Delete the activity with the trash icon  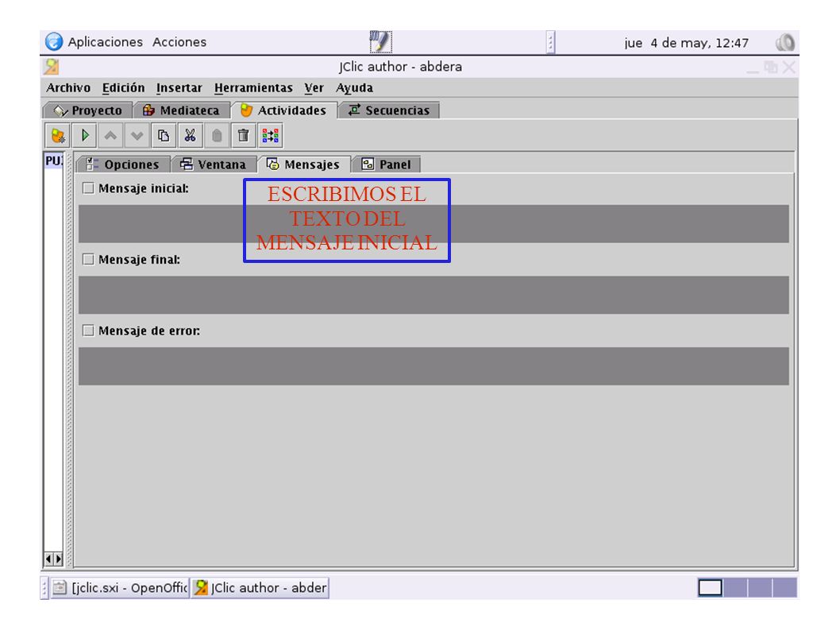click(243, 136)
